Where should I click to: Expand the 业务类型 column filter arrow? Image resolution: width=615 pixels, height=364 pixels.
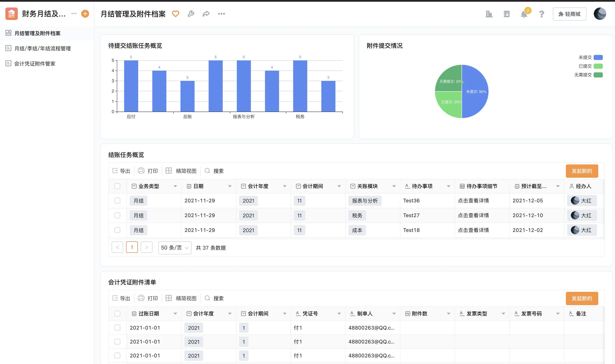pos(175,186)
